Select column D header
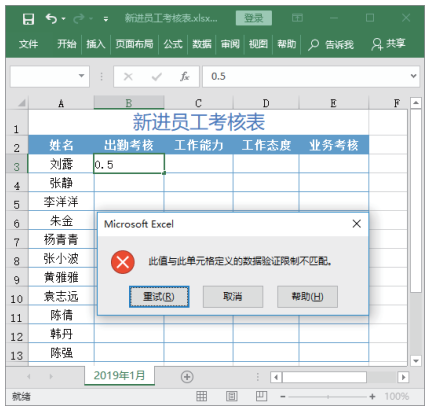 (266, 103)
